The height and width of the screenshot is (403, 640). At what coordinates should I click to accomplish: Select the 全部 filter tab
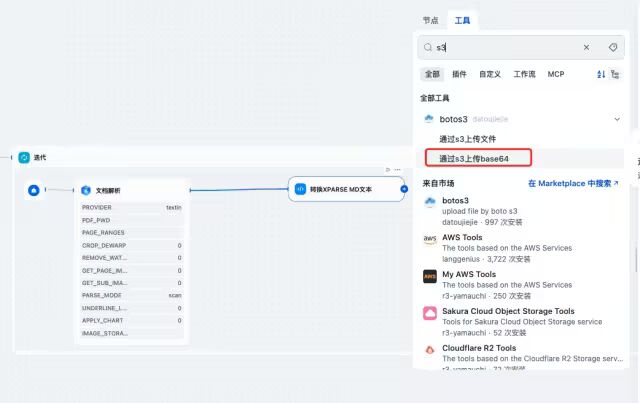[432, 74]
